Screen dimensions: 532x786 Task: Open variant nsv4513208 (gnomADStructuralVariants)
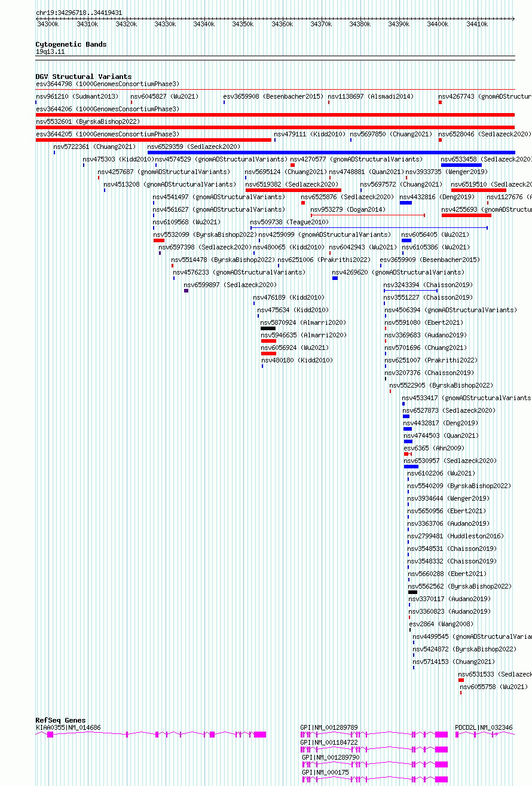click(x=170, y=185)
